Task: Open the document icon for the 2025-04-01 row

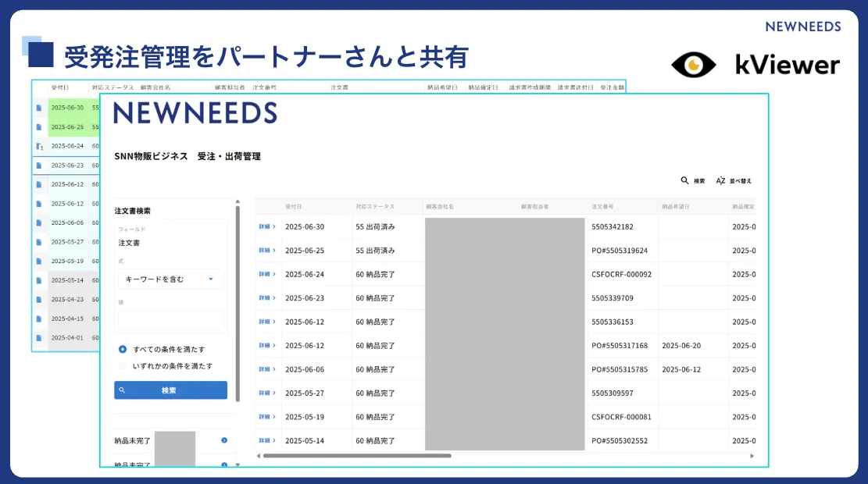Action: (x=39, y=338)
